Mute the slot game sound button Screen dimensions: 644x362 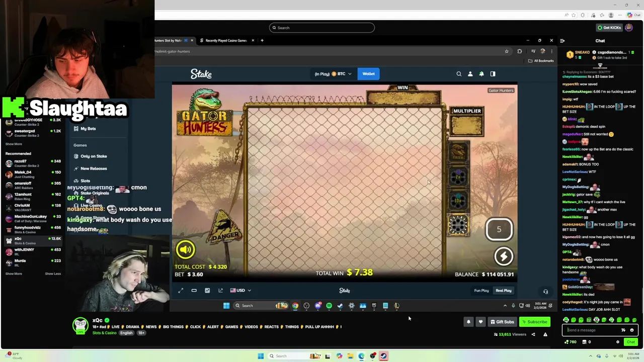coord(186,249)
